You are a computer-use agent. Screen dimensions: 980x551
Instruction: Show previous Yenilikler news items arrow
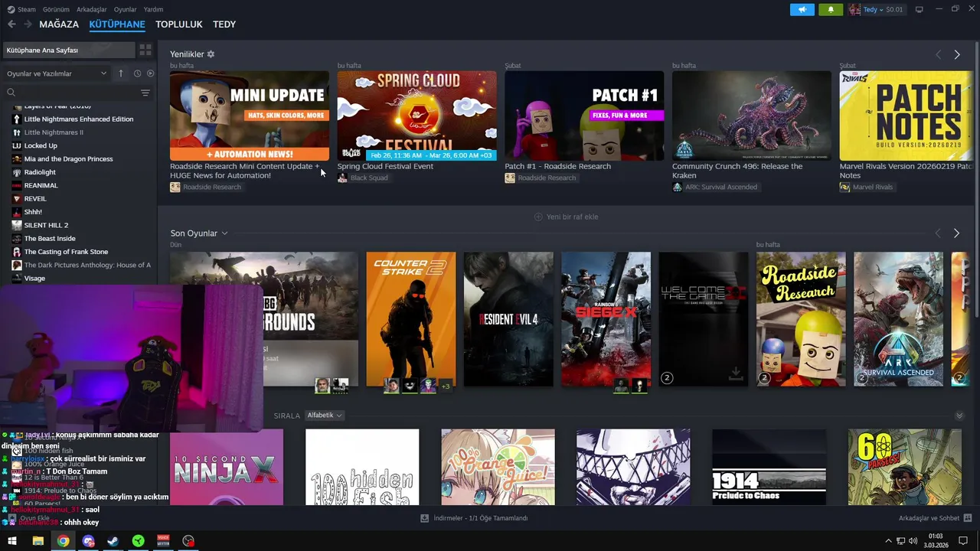[x=938, y=54]
